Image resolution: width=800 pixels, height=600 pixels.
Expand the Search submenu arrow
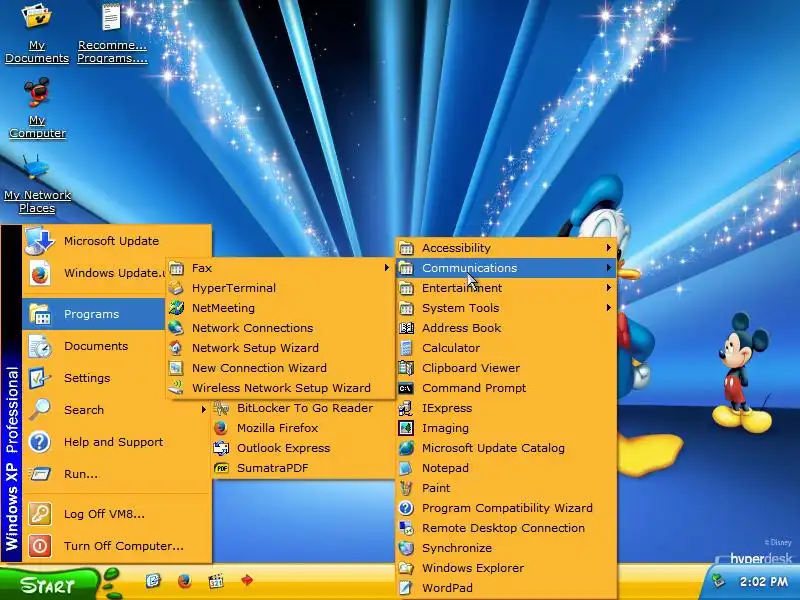point(203,410)
